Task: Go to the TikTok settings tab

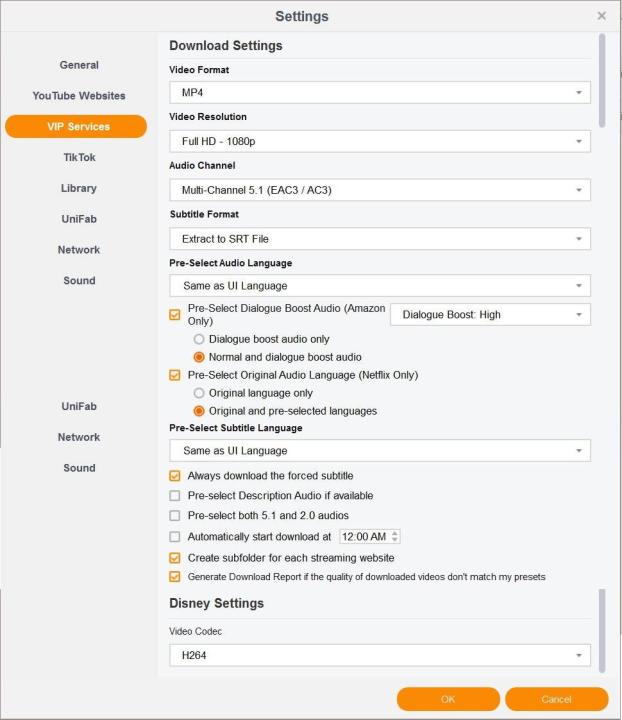Action: (x=79, y=157)
